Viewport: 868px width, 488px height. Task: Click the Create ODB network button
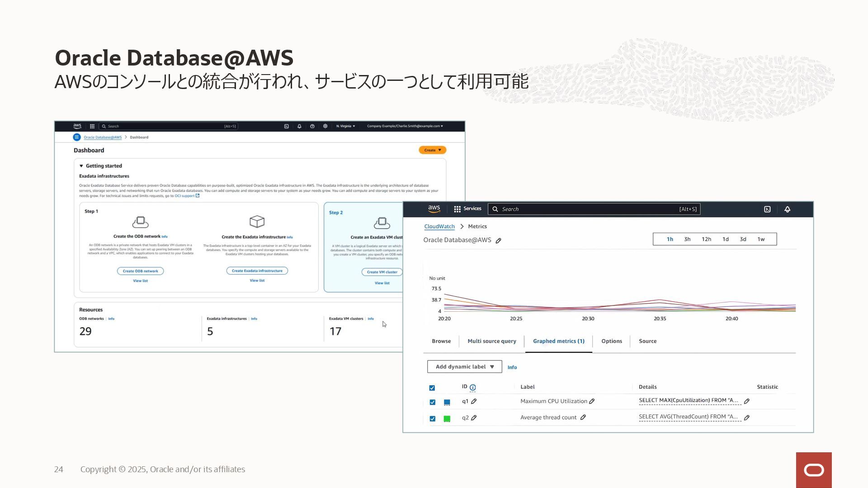(x=140, y=271)
